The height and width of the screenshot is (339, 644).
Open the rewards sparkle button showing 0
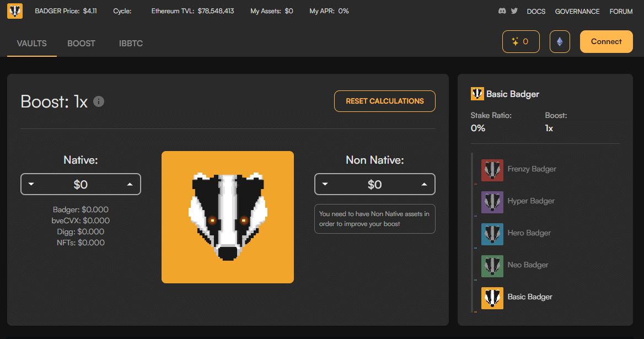coord(520,41)
